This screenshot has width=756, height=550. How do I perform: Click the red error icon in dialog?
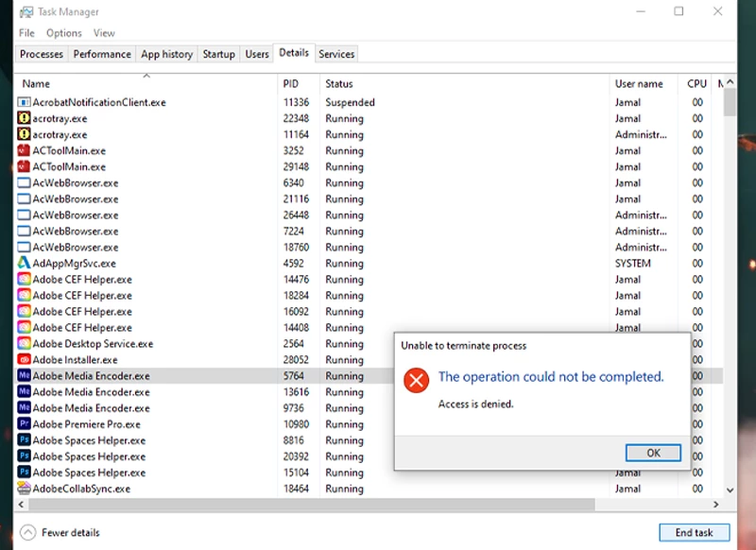(416, 380)
